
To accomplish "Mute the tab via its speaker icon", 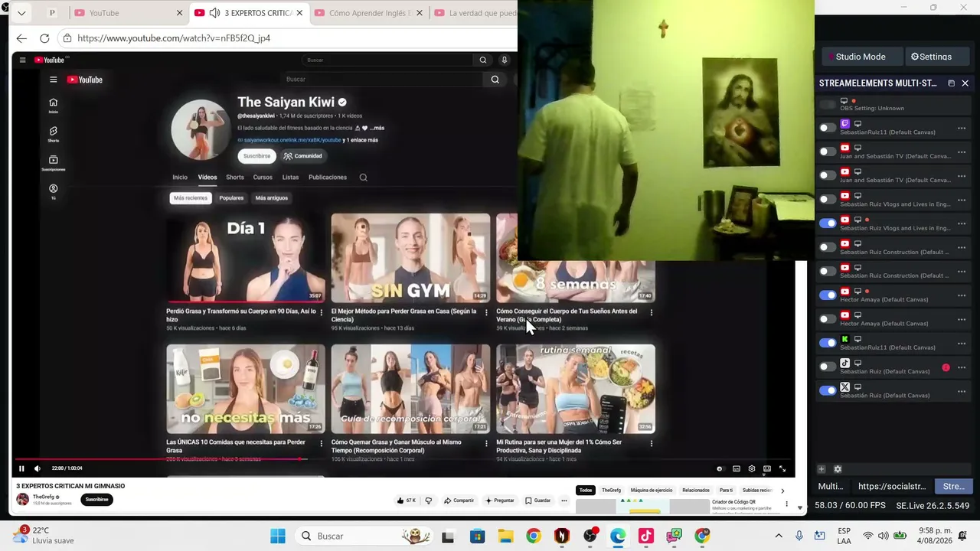I will click(x=214, y=13).
